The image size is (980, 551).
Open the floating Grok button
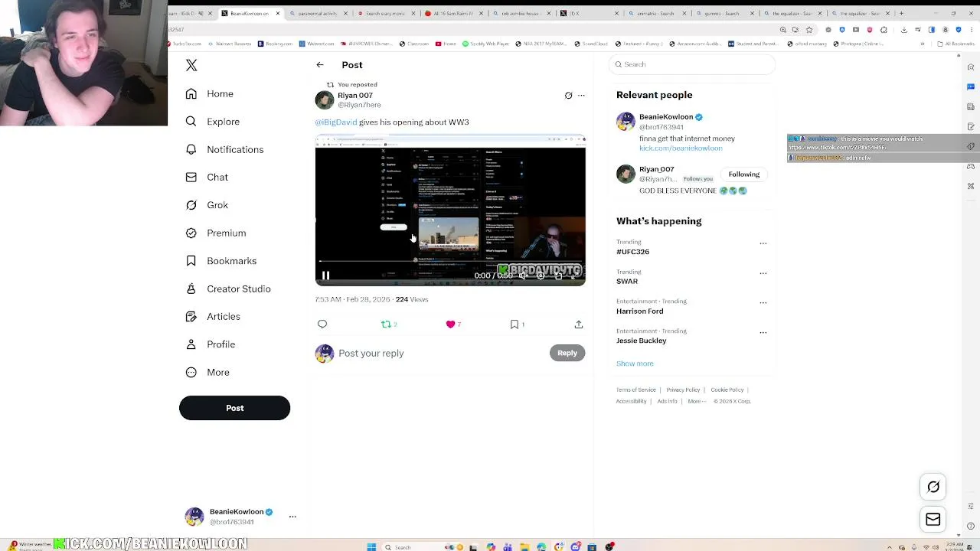pos(933,487)
